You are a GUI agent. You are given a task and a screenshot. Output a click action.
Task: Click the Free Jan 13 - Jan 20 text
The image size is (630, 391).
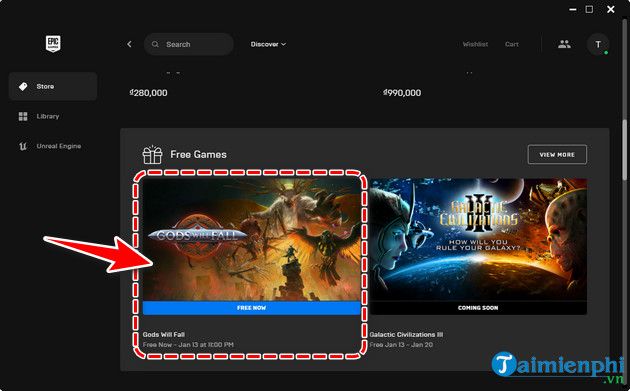point(401,345)
